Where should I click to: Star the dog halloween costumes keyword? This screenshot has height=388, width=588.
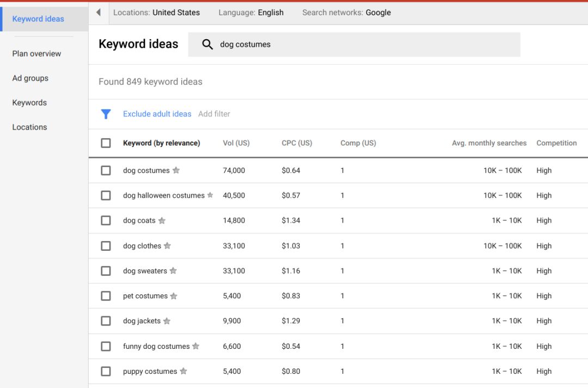click(x=210, y=195)
